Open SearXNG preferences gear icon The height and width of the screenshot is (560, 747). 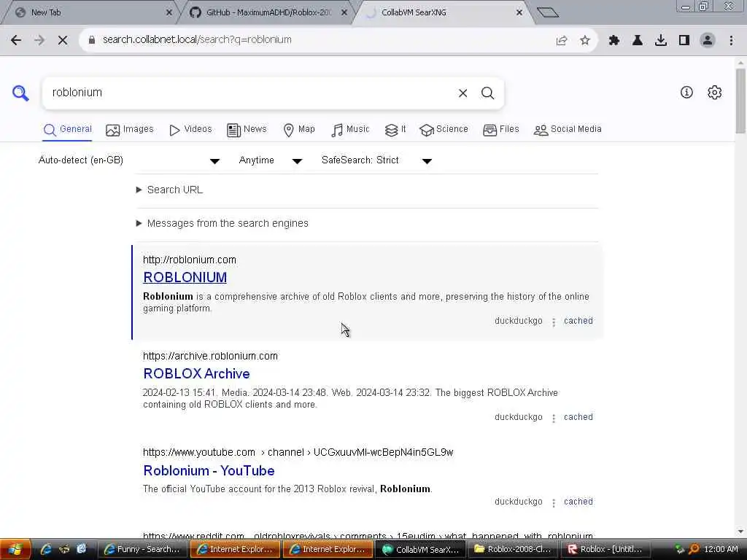715,93
